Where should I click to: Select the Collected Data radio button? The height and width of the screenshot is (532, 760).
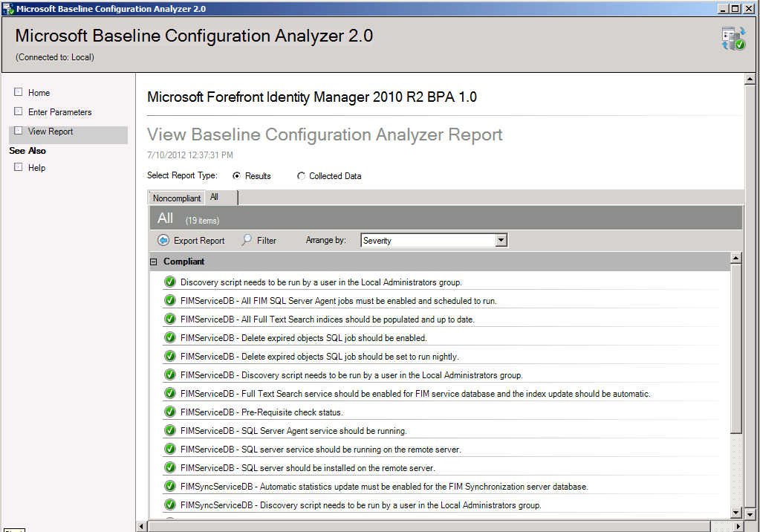click(x=301, y=176)
